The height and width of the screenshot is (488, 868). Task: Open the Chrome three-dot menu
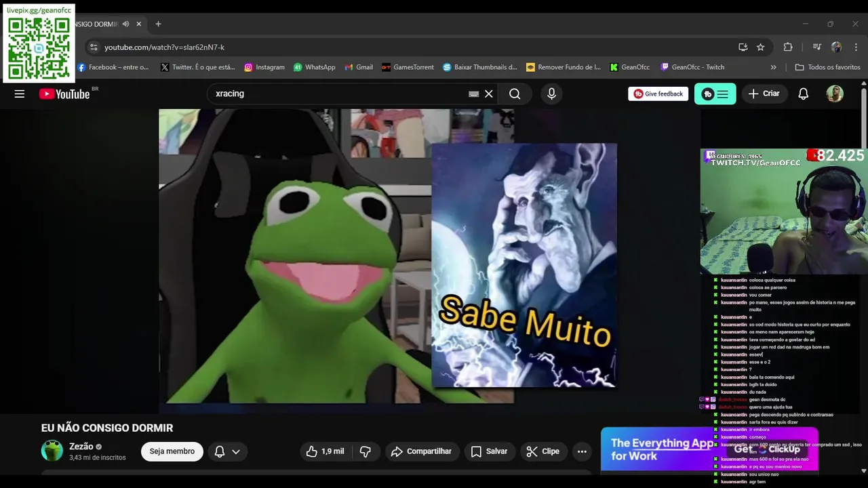pyautogui.click(x=856, y=47)
